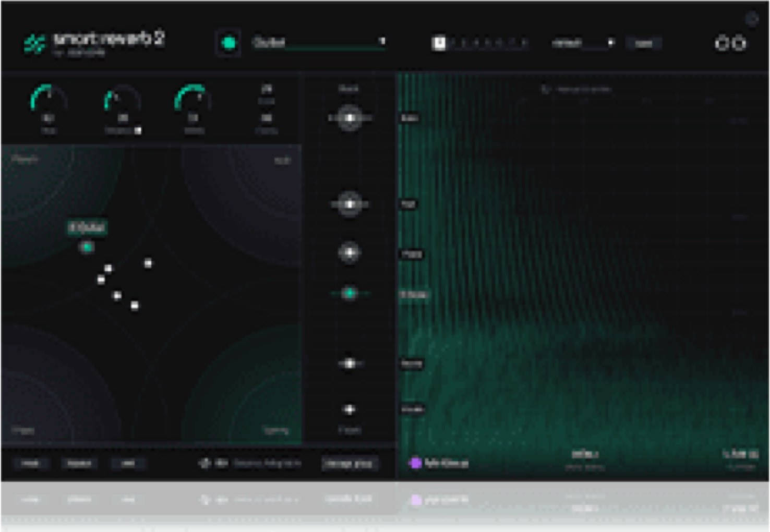The height and width of the screenshot is (532, 770).
Task: Click the sonible logo beside smart:reverb 2
Action: click(x=34, y=44)
